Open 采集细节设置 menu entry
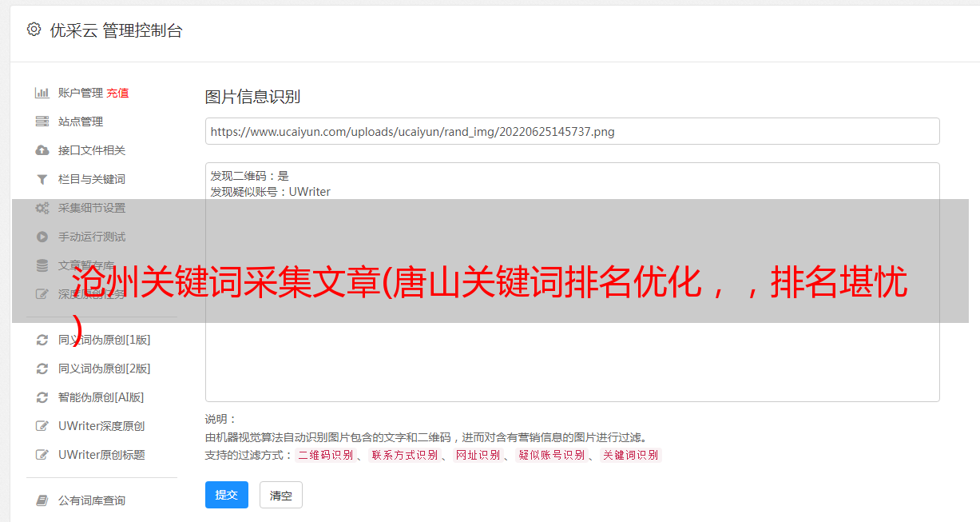 tap(92, 208)
